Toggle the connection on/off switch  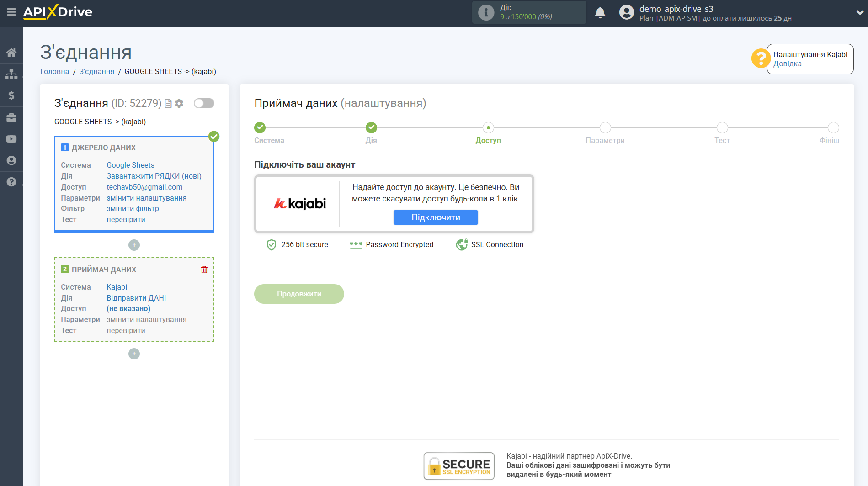pyautogui.click(x=204, y=103)
